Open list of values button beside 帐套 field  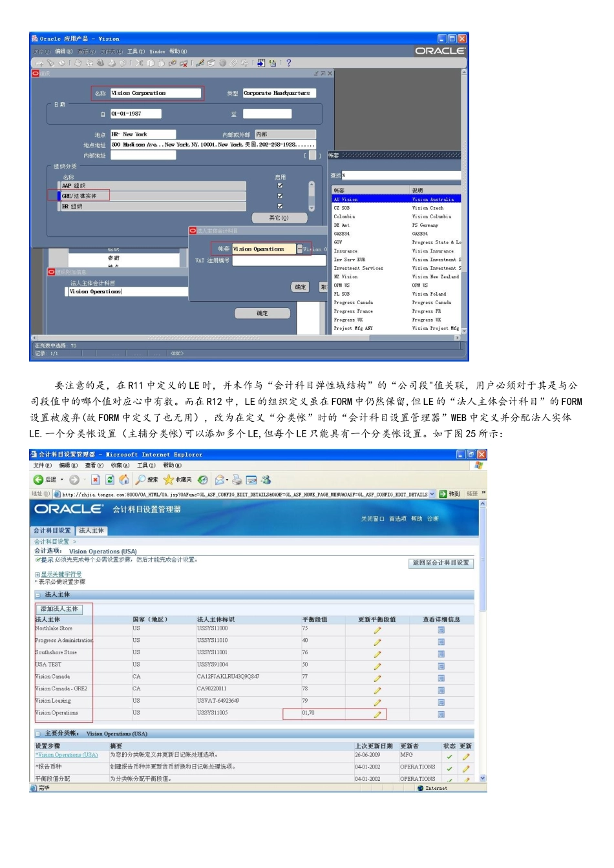pos(299,249)
